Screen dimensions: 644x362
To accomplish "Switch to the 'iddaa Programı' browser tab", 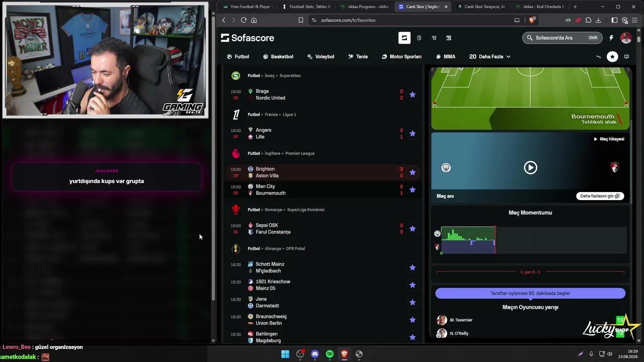I will [364, 7].
